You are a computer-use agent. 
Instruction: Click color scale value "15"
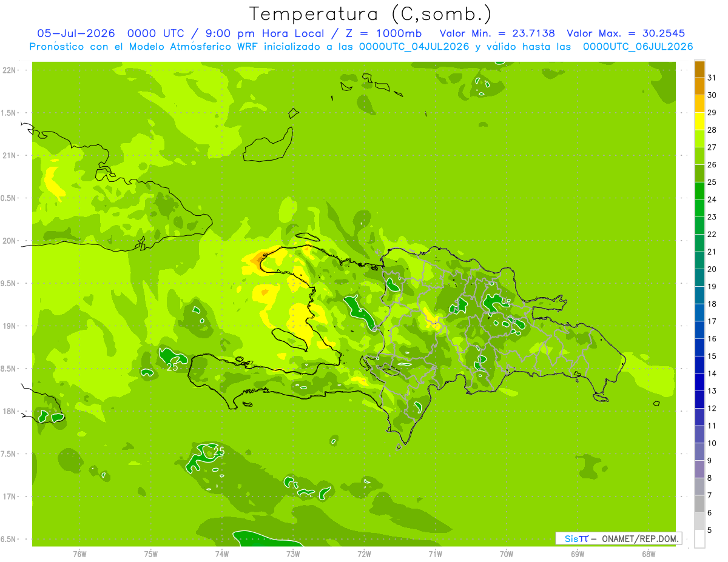click(x=712, y=356)
